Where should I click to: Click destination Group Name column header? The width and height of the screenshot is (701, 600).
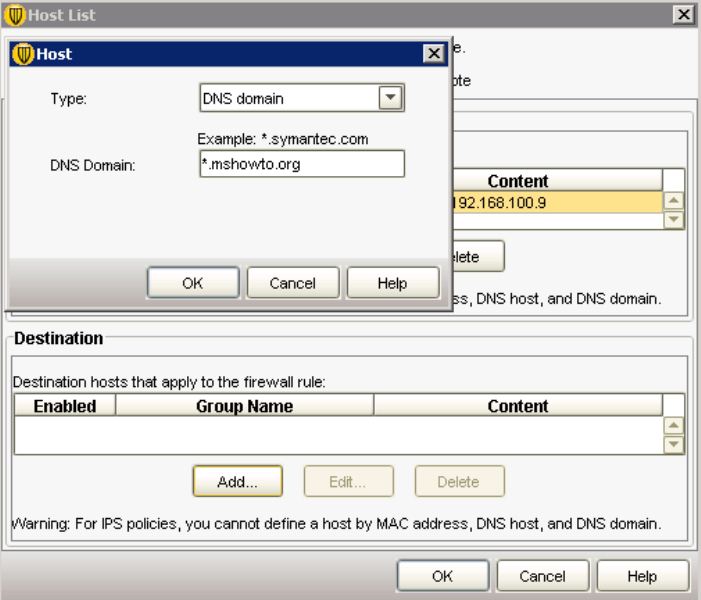click(x=245, y=406)
